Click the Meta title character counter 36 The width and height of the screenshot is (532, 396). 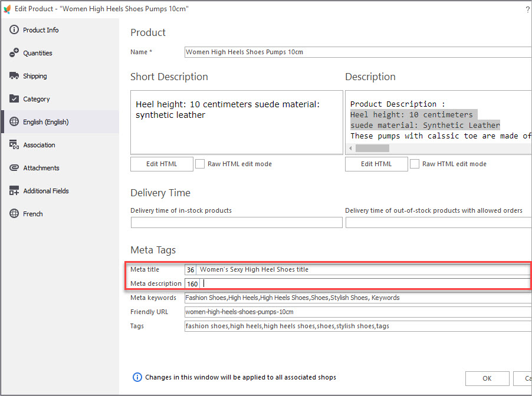pyautogui.click(x=191, y=270)
